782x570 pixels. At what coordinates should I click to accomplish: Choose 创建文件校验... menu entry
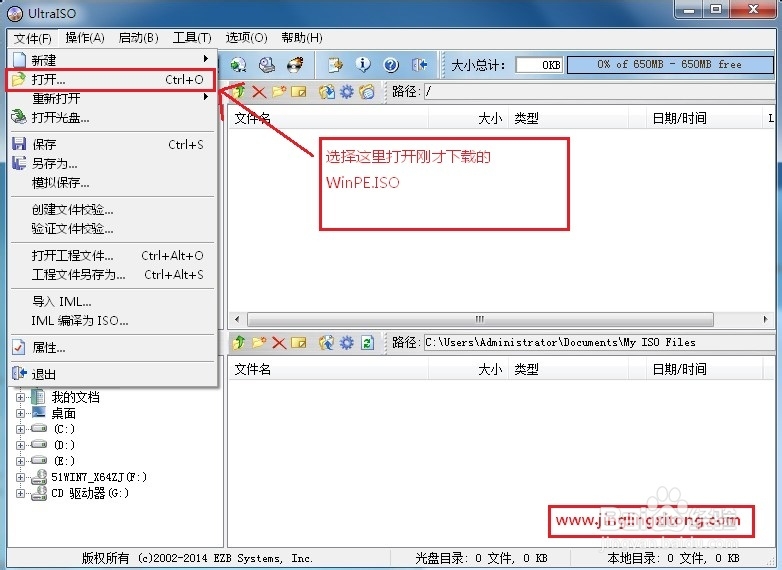pos(112,209)
